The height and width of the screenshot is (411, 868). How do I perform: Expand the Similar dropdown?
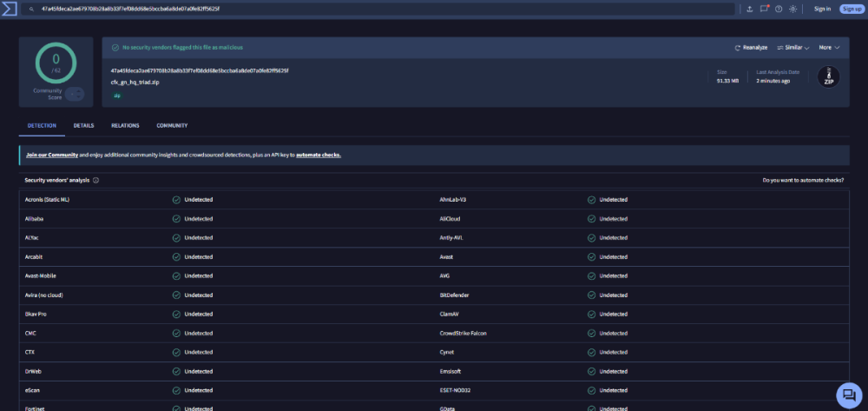793,48
